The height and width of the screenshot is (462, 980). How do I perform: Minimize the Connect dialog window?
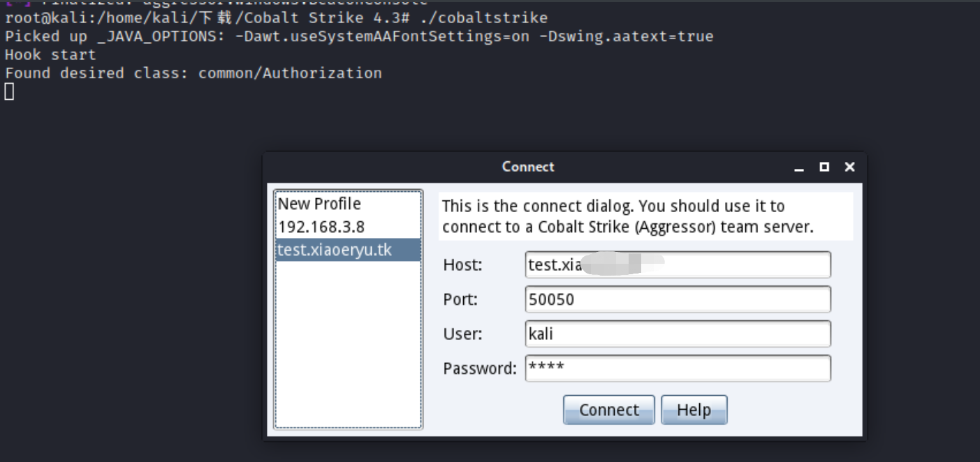pyautogui.click(x=799, y=167)
